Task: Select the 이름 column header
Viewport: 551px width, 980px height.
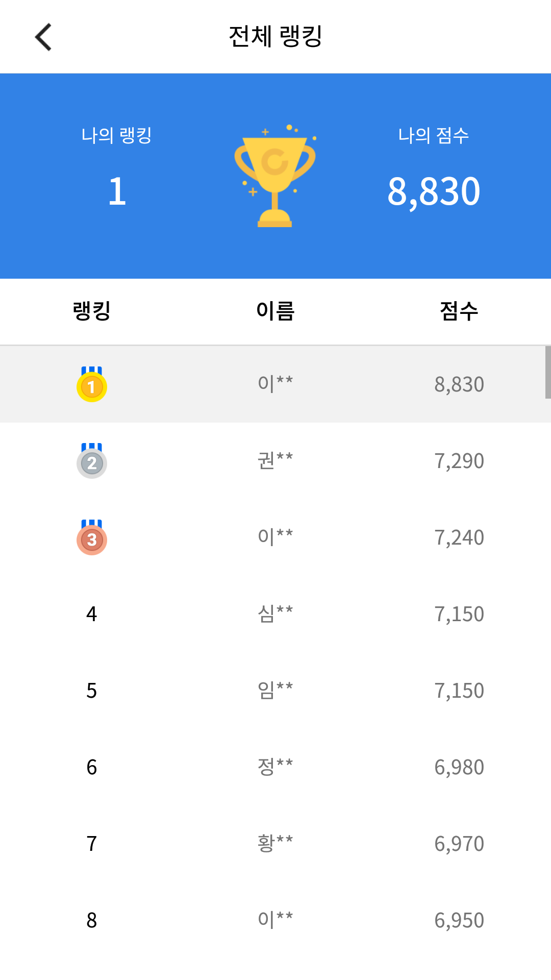Action: [275, 311]
